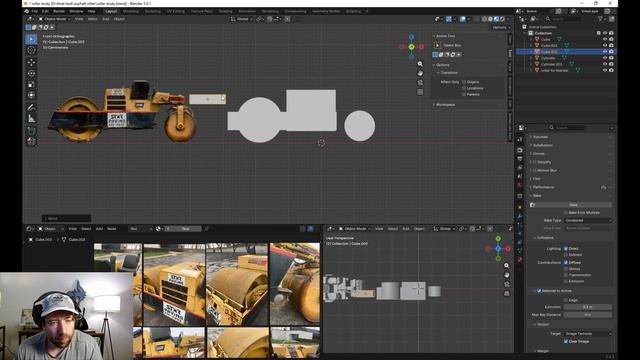
Task: Switch to the Shading workspace tab
Action: pos(225,11)
